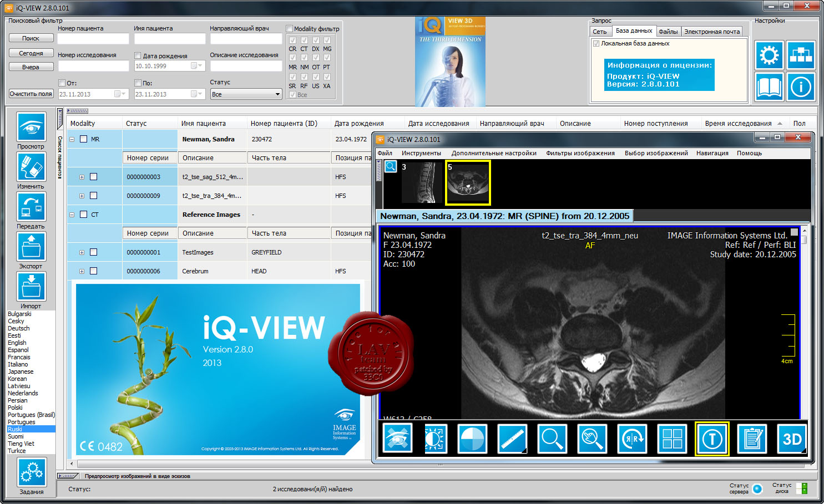This screenshot has width=824, height=504.
Task: Expand series 0000000003 row
Action: click(82, 177)
